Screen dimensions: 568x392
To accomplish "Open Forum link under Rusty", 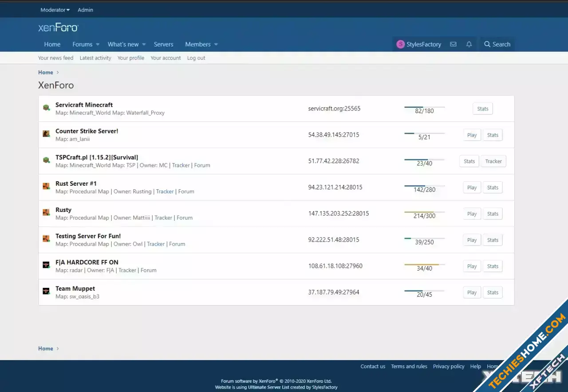I will coord(185,218).
